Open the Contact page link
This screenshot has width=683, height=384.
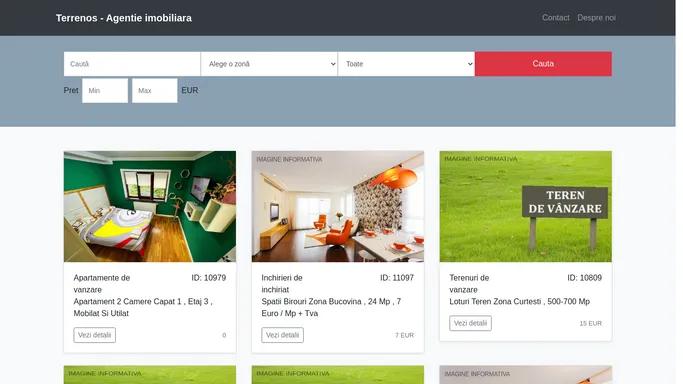click(x=555, y=18)
